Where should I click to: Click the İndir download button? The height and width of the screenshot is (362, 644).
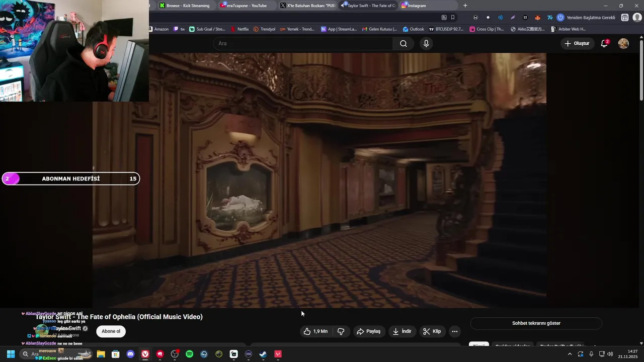coord(402,331)
